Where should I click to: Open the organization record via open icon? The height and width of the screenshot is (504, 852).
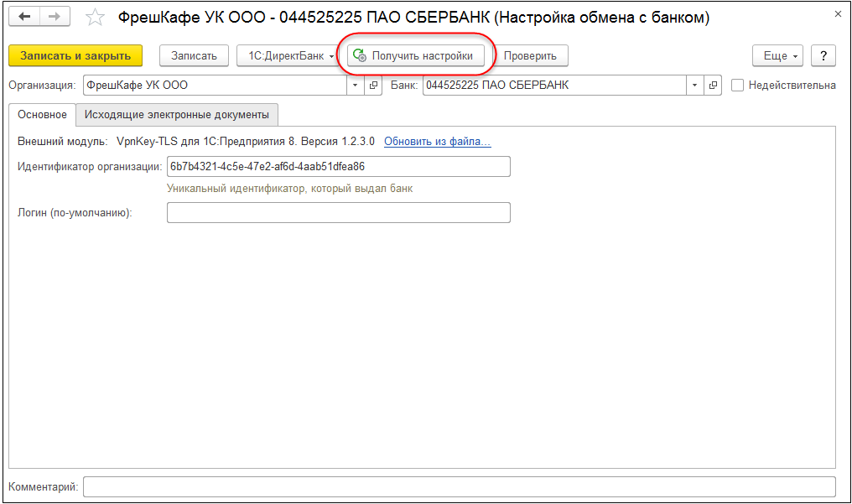(x=374, y=85)
